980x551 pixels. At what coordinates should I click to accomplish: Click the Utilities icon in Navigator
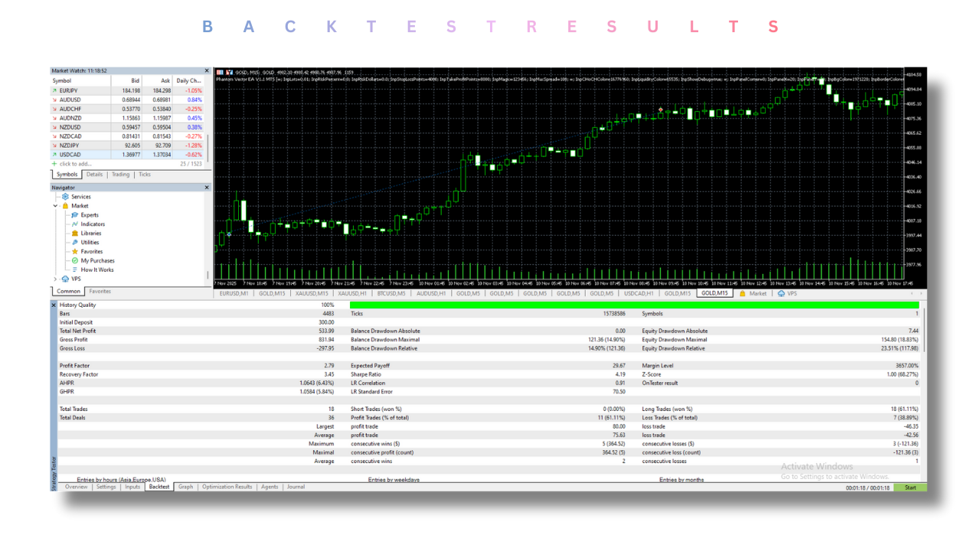(x=74, y=243)
